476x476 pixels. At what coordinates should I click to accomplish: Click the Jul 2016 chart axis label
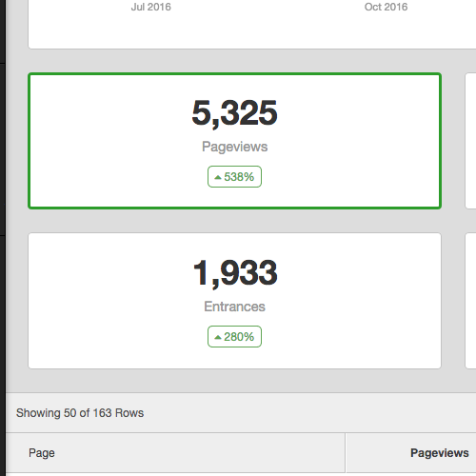click(x=151, y=7)
